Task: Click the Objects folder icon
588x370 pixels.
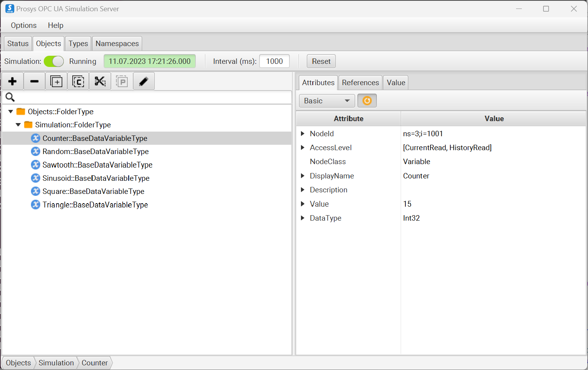Action: click(x=21, y=111)
